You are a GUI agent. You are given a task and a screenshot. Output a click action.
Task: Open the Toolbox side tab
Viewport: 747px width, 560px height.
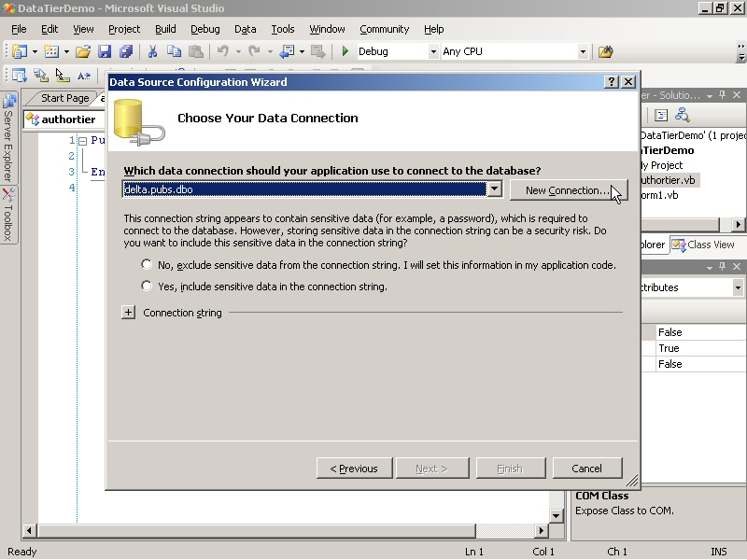click(x=8, y=215)
